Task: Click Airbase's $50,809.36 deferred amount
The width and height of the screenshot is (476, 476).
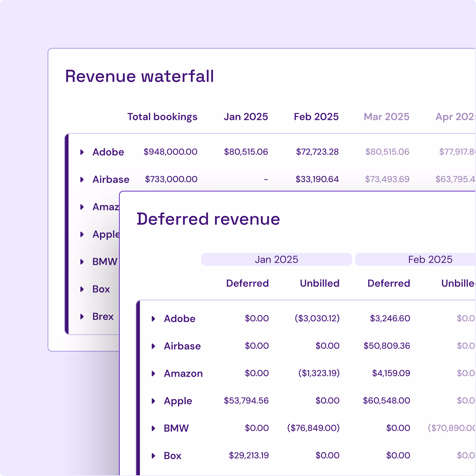Action: click(387, 346)
